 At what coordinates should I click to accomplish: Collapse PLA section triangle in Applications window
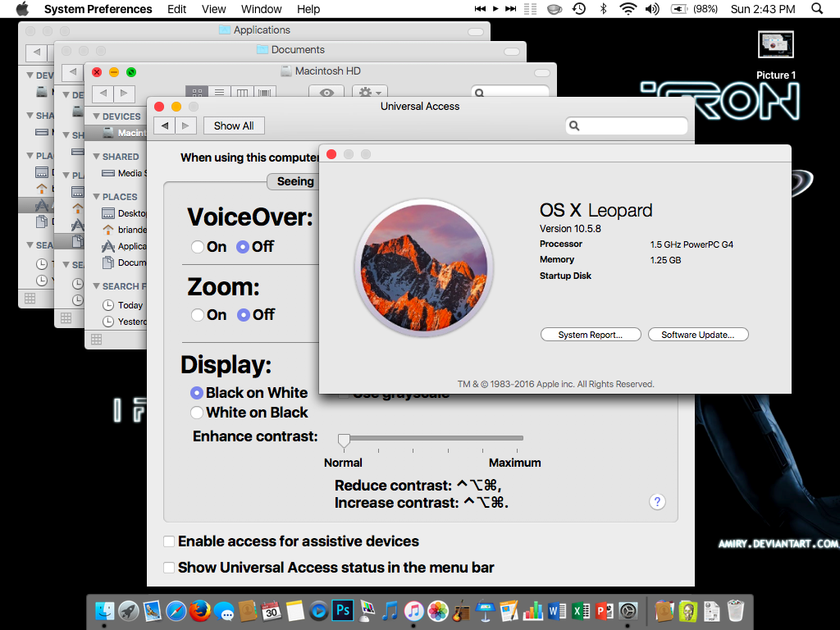pos(30,155)
